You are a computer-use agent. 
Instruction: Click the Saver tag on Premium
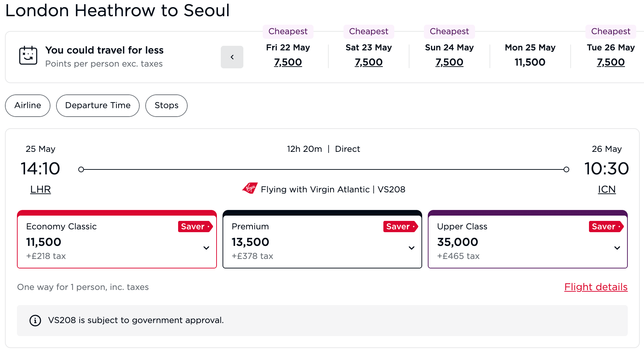[400, 227]
